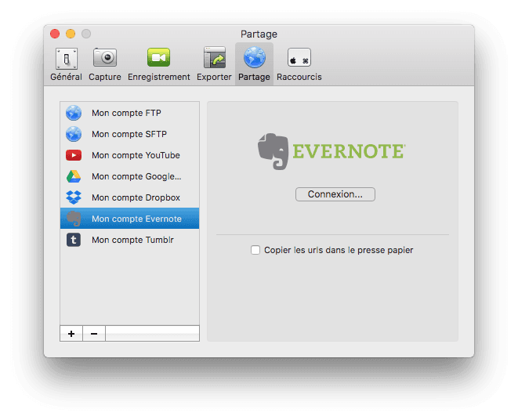Image resolution: width=518 pixels, height=420 pixels.
Task: Click the FTP account globe icon
Action: (x=74, y=113)
